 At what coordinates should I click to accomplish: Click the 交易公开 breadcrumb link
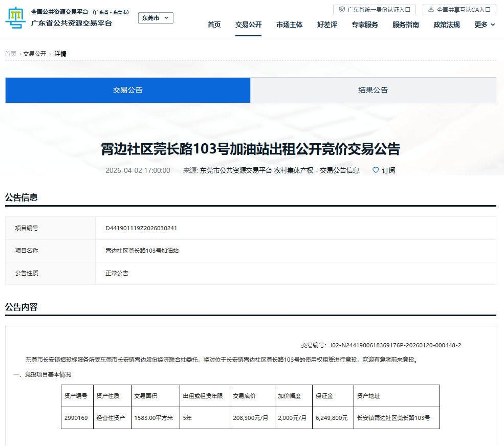[34, 54]
